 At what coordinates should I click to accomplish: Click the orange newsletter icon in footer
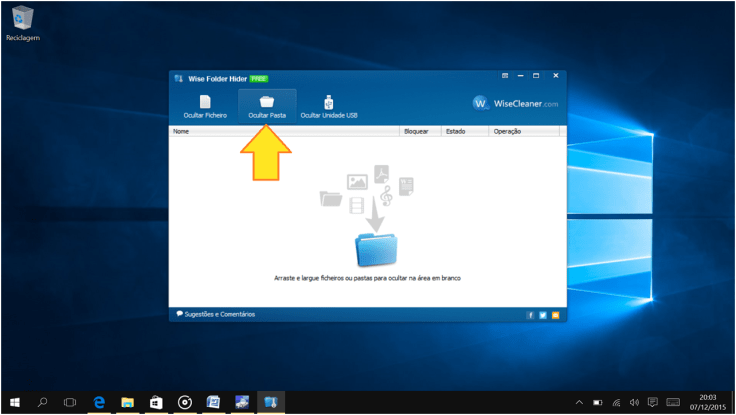pyautogui.click(x=555, y=315)
